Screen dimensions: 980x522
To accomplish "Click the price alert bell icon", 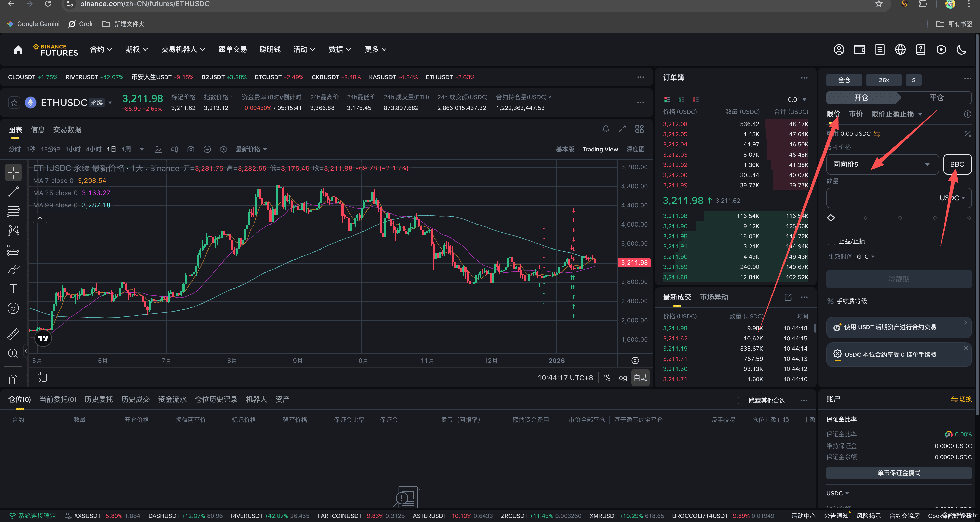I will point(606,129).
